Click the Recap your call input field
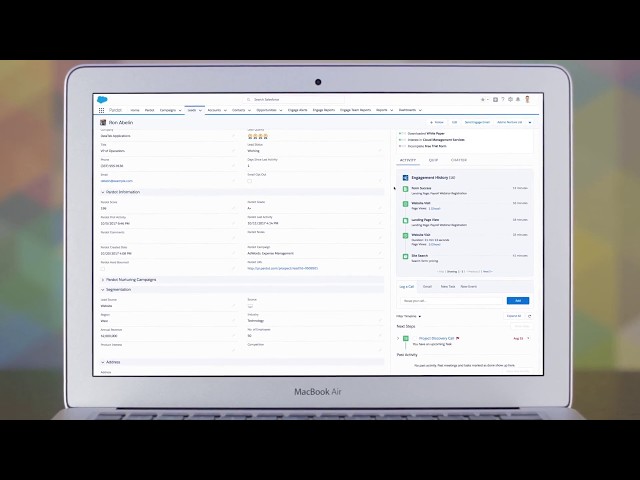Screen dimensions: 640x480 point(451,301)
